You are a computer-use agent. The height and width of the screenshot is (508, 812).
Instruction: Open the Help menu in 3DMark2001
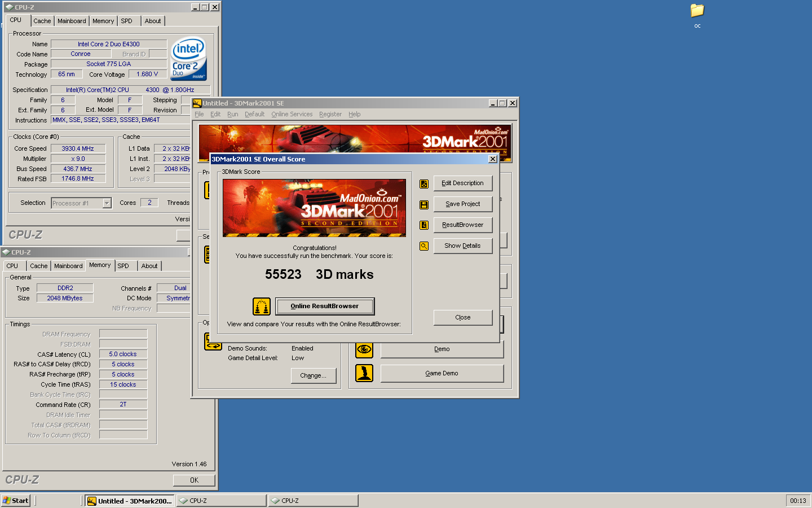point(354,114)
